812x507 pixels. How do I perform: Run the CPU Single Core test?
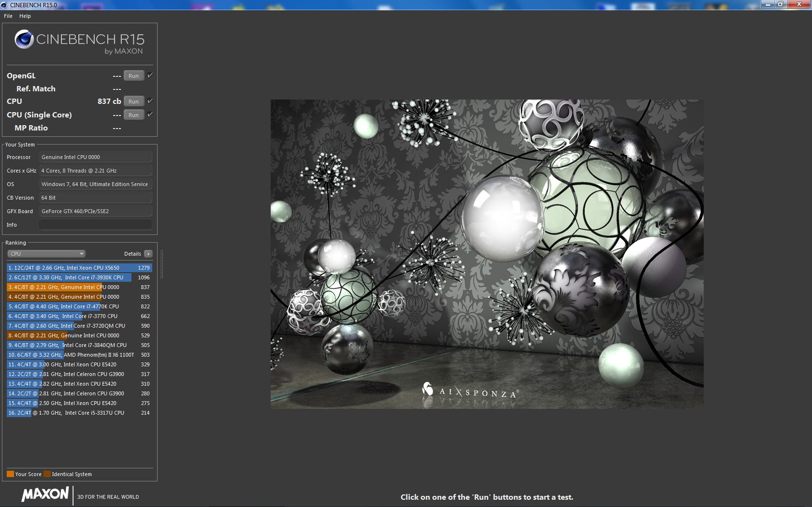coord(134,115)
